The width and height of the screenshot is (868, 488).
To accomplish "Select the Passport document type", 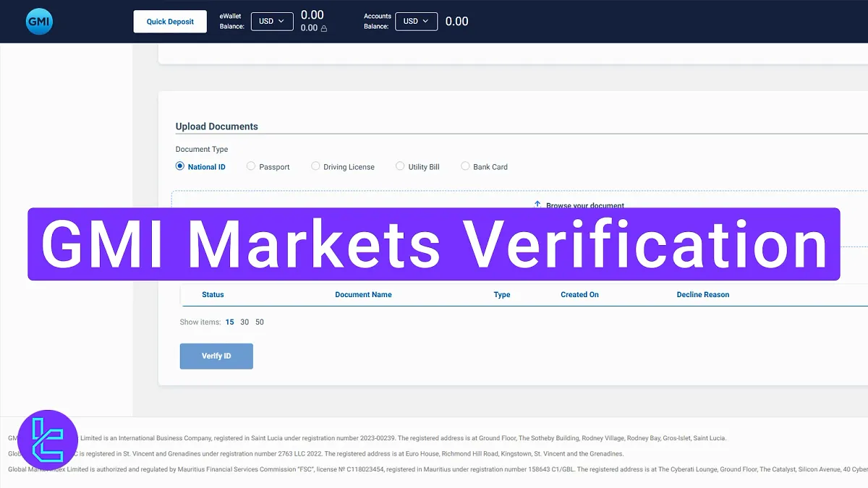I will (250, 166).
